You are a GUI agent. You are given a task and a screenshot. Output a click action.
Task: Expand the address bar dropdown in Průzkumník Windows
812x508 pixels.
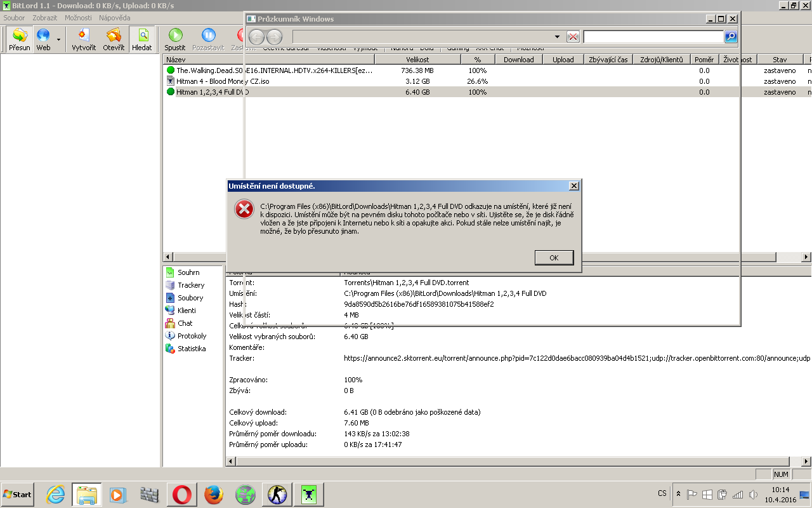click(x=557, y=37)
